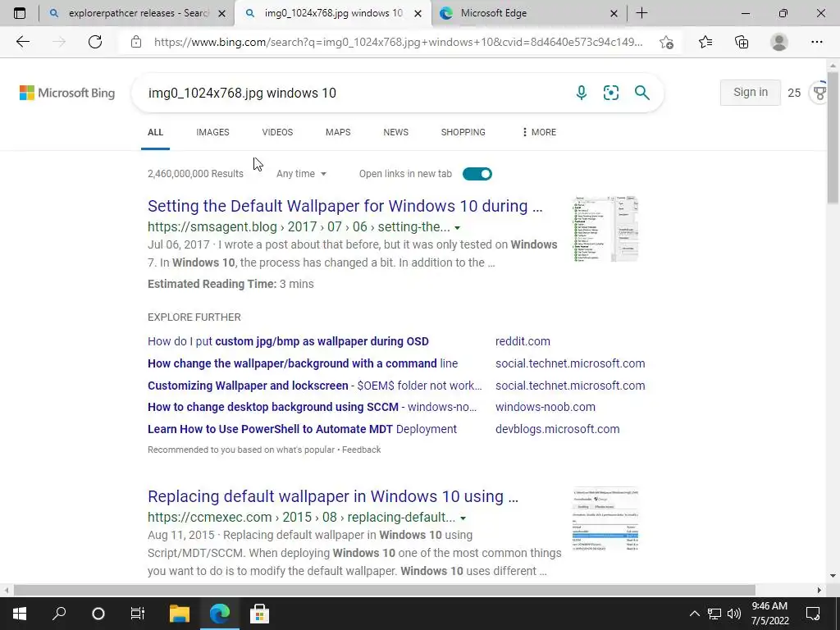Select the ALL results tab
Screen dimensions: 840x630
tap(155, 132)
